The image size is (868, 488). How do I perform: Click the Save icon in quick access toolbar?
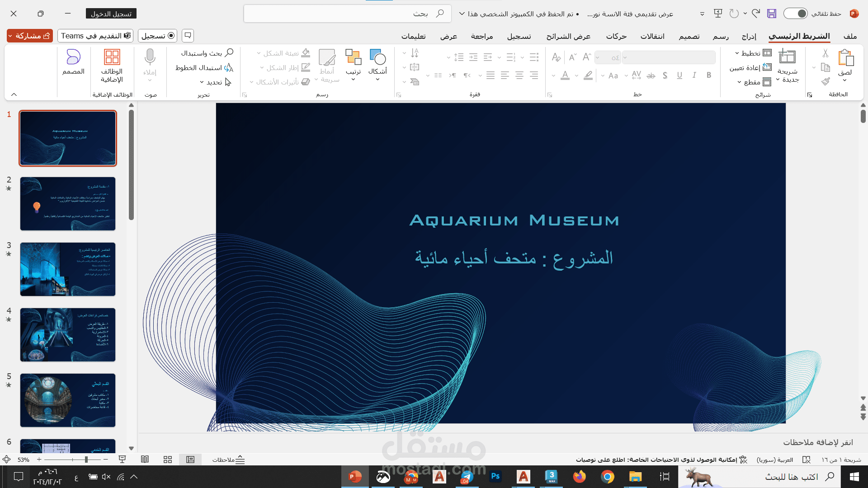pyautogui.click(x=771, y=14)
